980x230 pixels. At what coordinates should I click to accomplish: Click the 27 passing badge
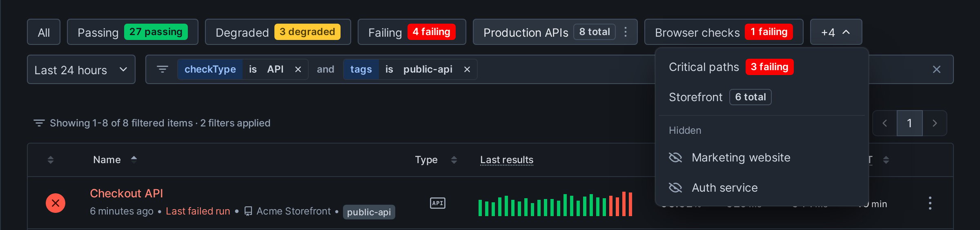[x=156, y=32]
